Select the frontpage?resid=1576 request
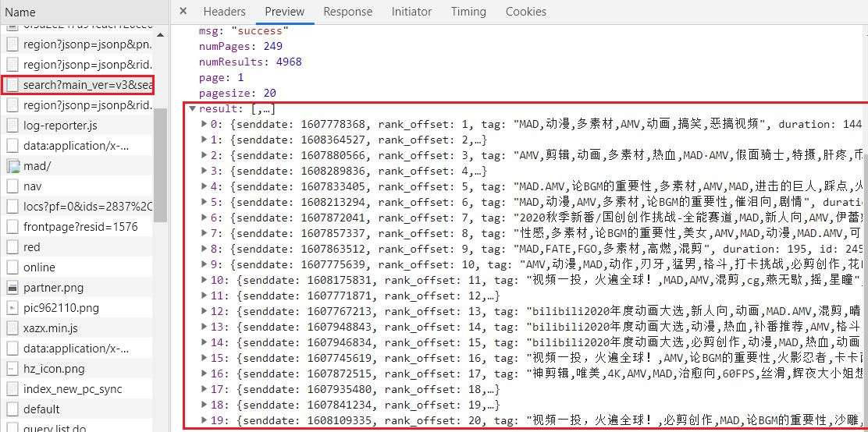 tap(76, 227)
